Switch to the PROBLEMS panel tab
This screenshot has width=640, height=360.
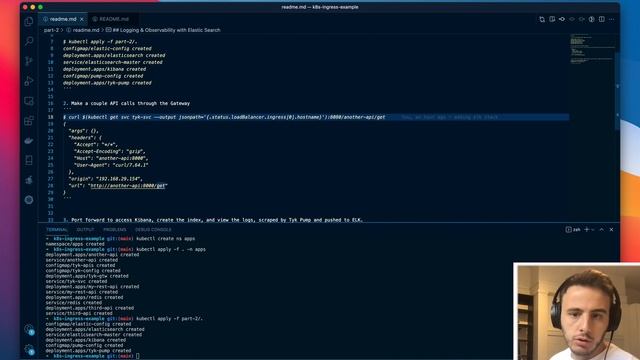click(115, 229)
